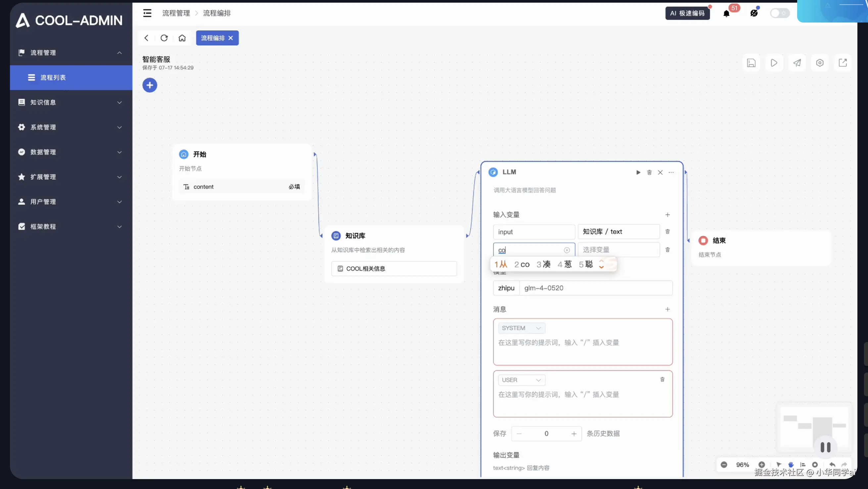The image size is (868, 489).
Task: Delete the LLM node with trash icon
Action: [x=649, y=172]
